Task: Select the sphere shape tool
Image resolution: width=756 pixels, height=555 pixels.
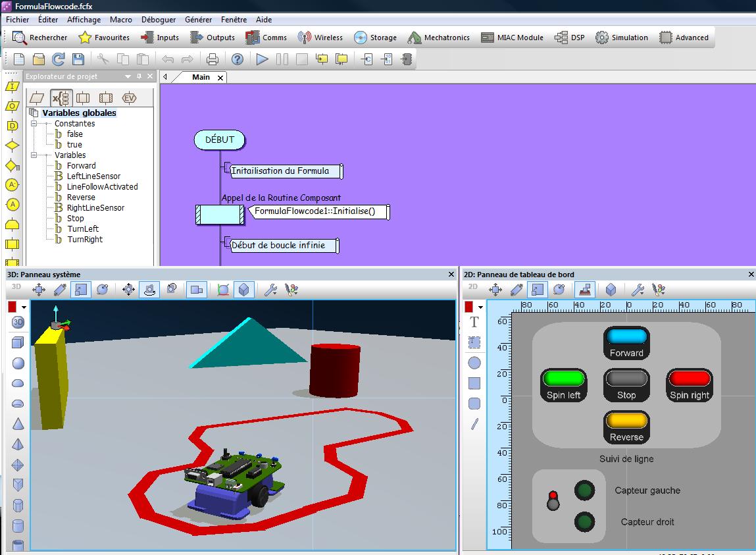Action: (18, 363)
